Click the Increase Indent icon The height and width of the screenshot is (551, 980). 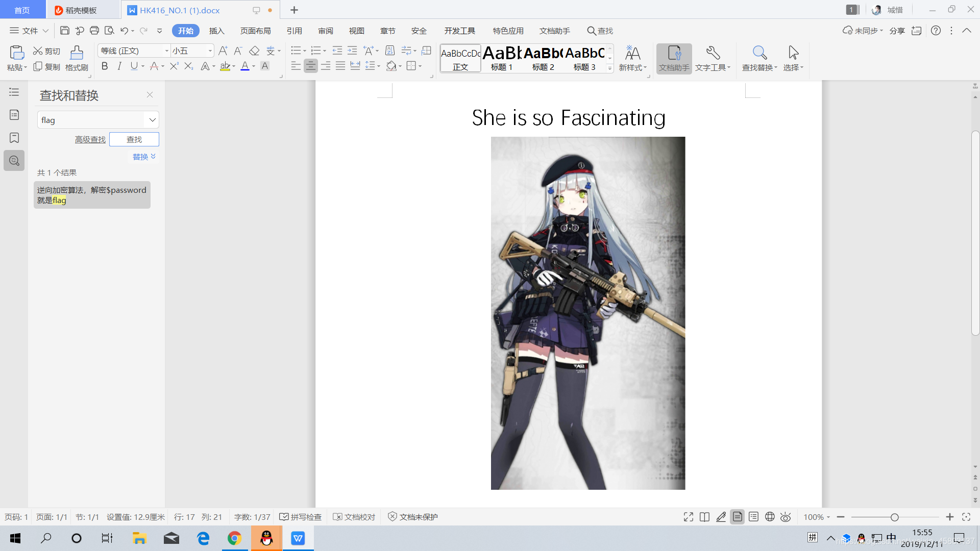point(352,51)
